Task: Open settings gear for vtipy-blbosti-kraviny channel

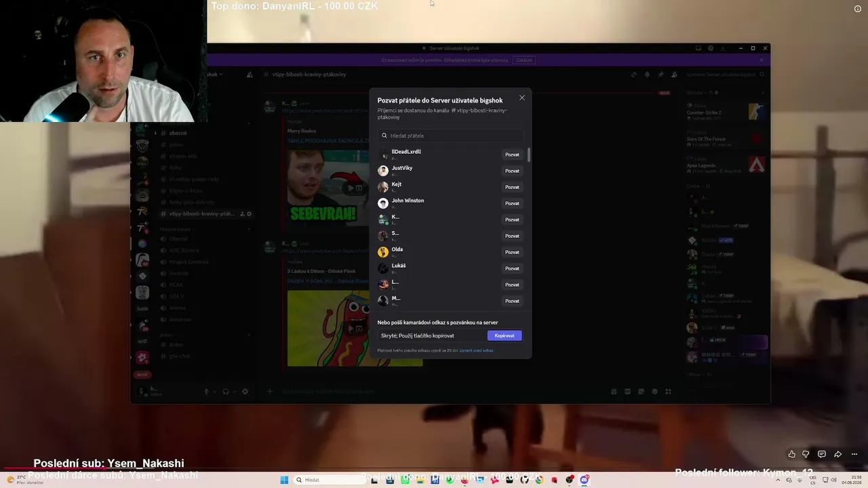Action: [250, 213]
